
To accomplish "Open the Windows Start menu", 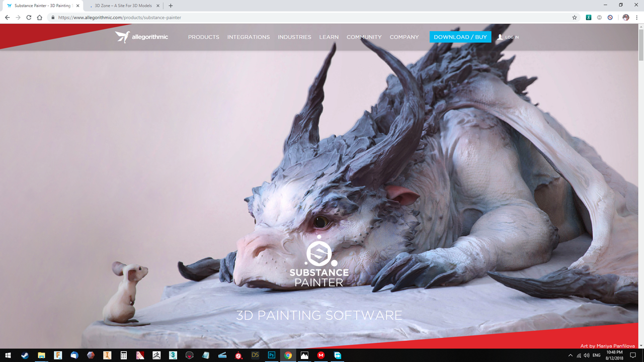I will (x=8, y=355).
